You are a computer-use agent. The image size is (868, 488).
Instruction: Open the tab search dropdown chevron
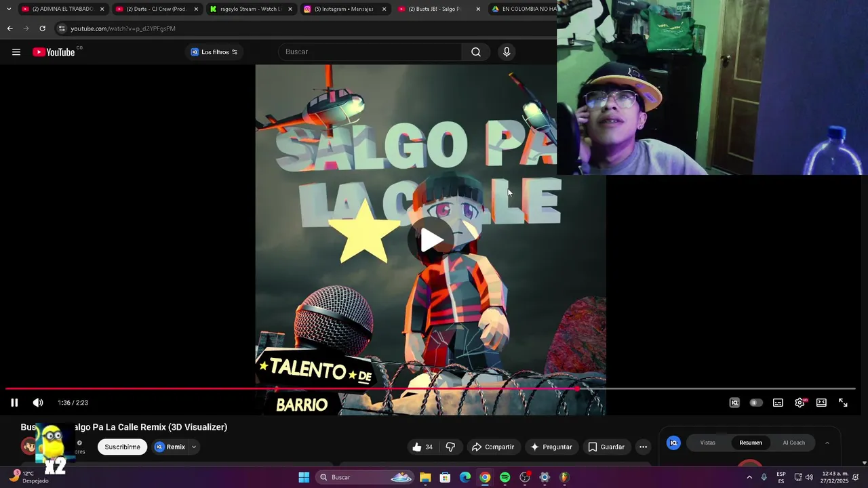[x=8, y=9]
